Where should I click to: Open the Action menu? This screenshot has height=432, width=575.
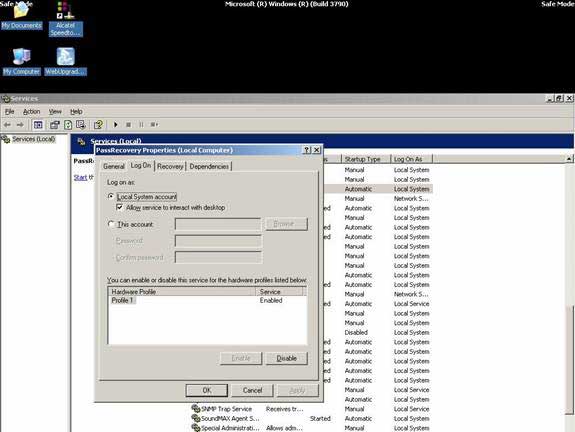[32, 111]
